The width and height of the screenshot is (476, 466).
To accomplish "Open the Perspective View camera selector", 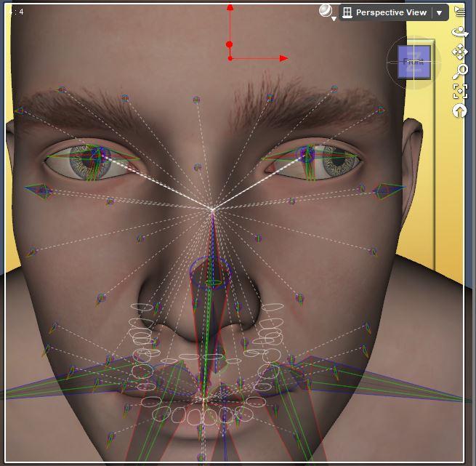I will 394,12.
